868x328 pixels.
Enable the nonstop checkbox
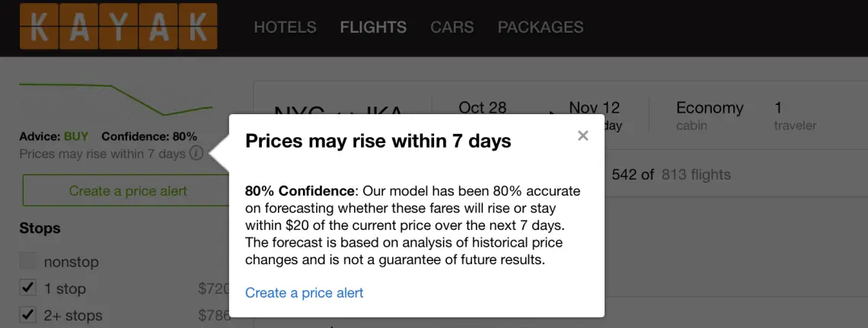click(28, 261)
